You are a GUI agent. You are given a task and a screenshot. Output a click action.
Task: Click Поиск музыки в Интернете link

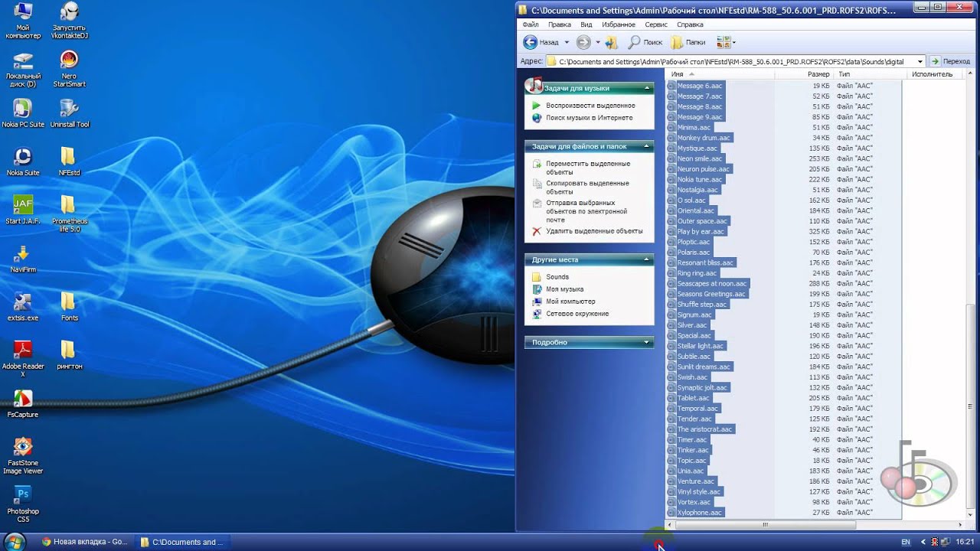(589, 118)
